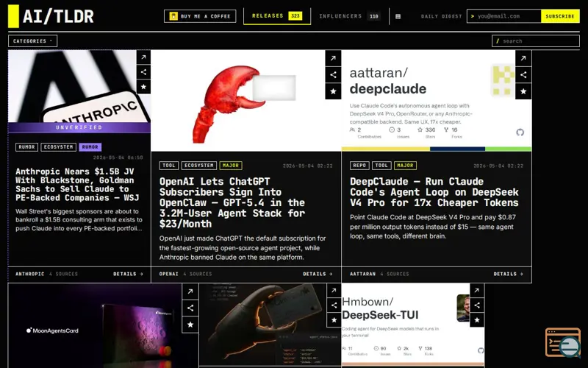Open the external link icon on the robotic claw card

[334, 290]
